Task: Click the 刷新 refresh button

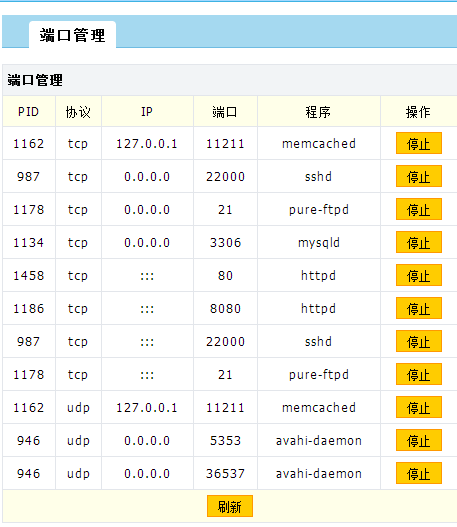Action: (230, 506)
